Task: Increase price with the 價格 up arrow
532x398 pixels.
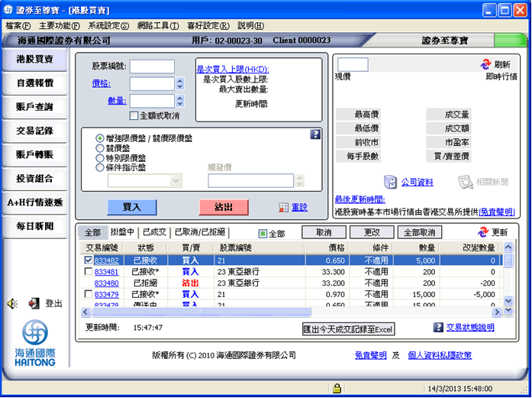Action: pyautogui.click(x=180, y=80)
